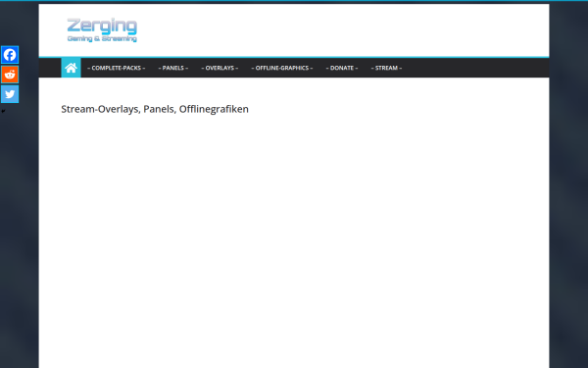Image resolution: width=588 pixels, height=368 pixels.
Task: Share the page via Reddit icon
Action: [x=10, y=75]
